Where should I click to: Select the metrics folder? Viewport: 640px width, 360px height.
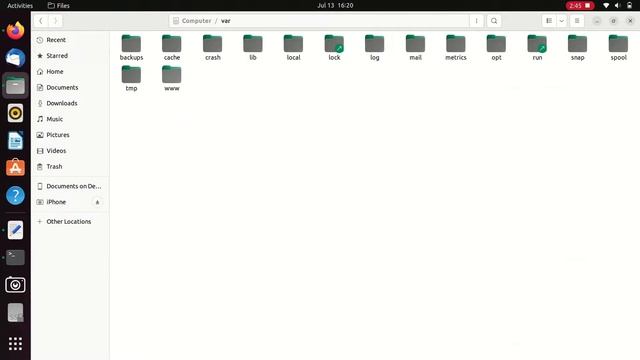[x=456, y=48]
